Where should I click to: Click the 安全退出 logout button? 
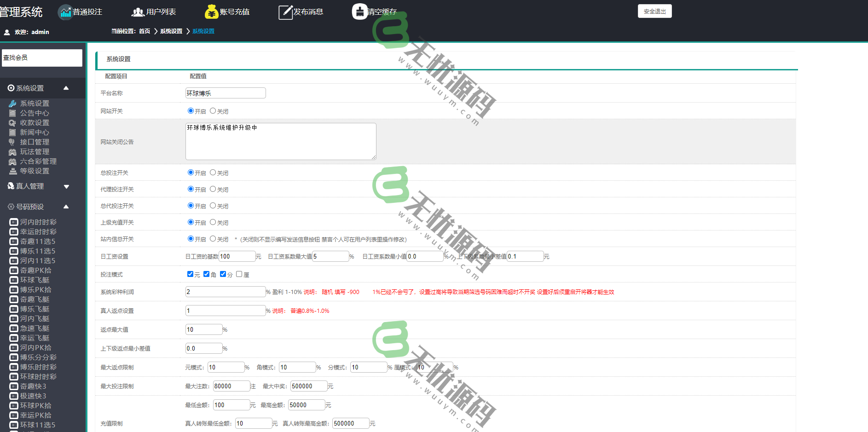click(654, 11)
